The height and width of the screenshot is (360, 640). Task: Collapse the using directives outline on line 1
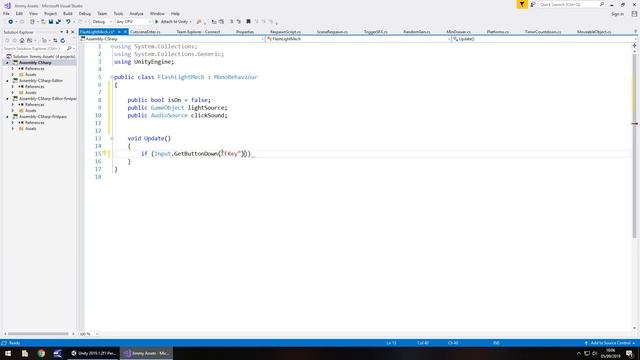point(111,47)
